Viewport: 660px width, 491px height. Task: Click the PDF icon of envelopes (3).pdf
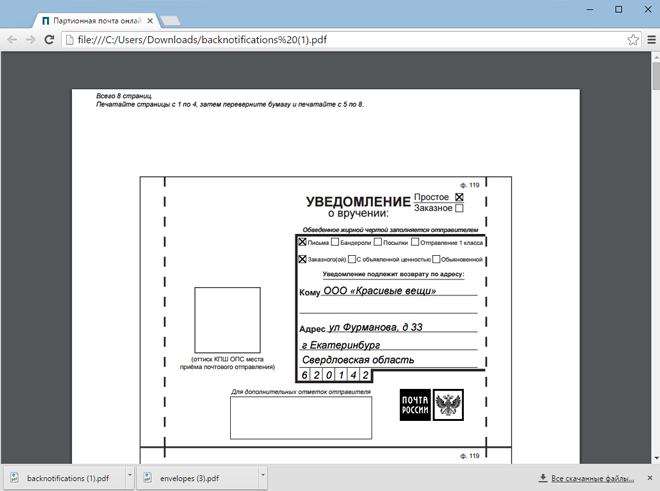[147, 478]
